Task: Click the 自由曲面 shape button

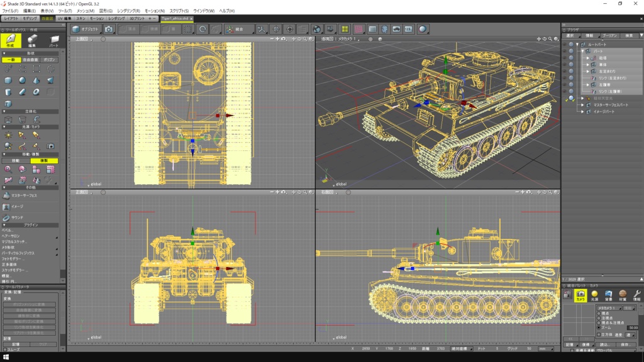Action: coord(31,60)
